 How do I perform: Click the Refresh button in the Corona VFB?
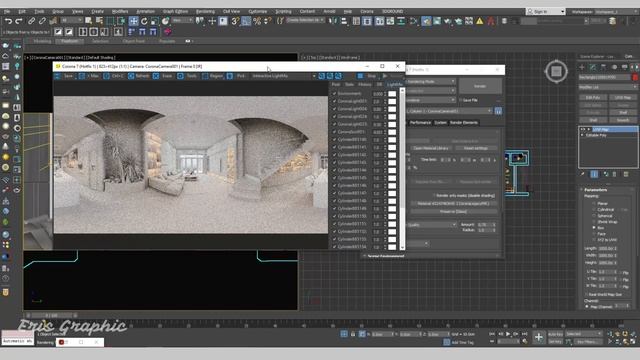(x=139, y=76)
